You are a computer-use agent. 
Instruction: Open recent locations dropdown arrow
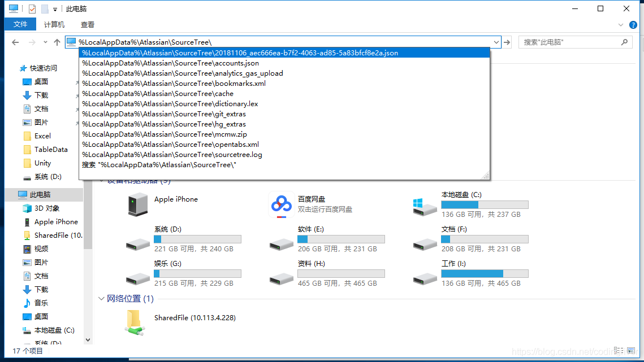tap(45, 42)
